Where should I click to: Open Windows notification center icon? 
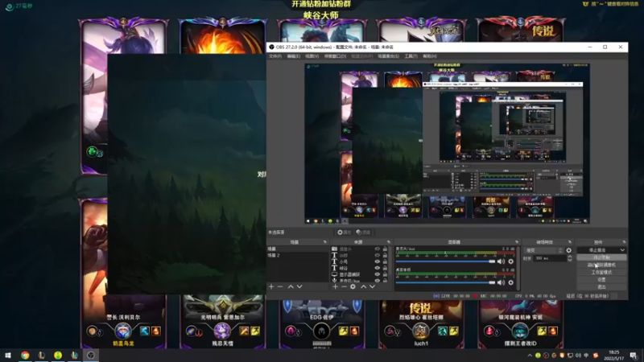tap(634, 356)
